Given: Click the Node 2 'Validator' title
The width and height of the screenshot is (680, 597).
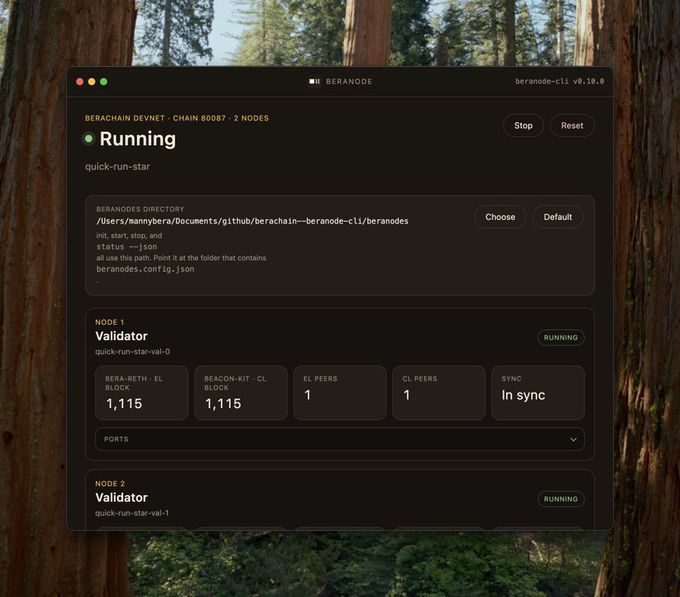Looking at the screenshot, I should [121, 497].
